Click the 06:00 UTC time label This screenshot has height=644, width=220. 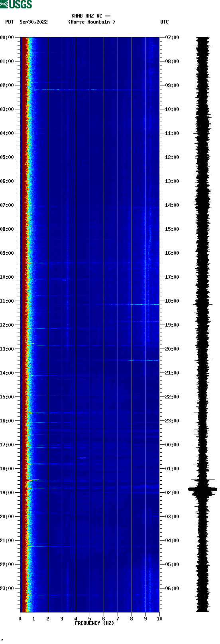click(172, 589)
